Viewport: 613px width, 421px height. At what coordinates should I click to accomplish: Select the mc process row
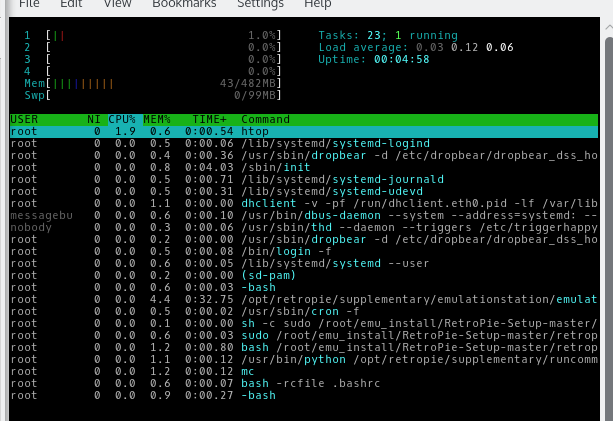(x=300, y=371)
